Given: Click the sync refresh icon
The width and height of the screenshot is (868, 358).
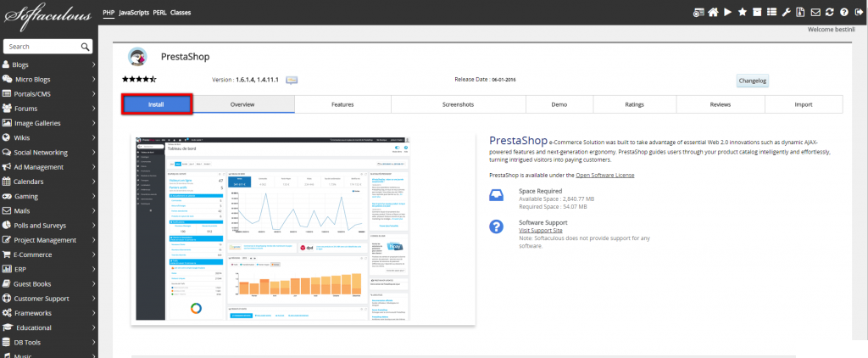Looking at the screenshot, I should pos(829,12).
